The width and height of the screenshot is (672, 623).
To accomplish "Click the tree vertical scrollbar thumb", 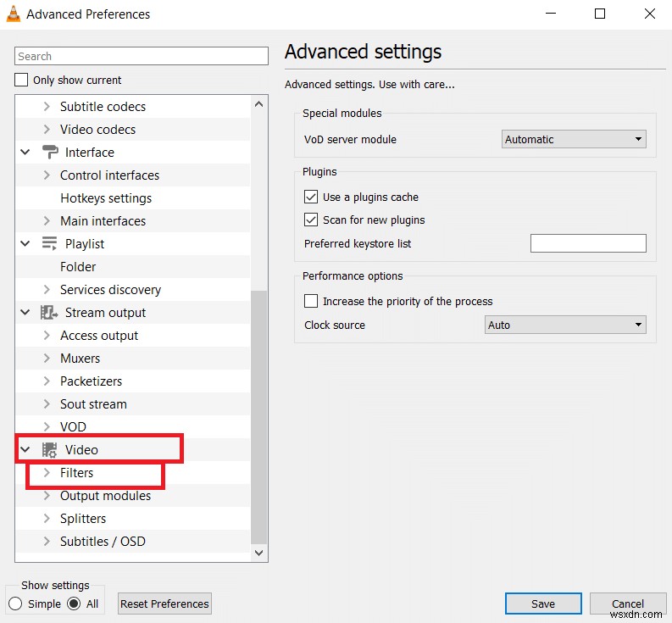I will tap(258, 417).
